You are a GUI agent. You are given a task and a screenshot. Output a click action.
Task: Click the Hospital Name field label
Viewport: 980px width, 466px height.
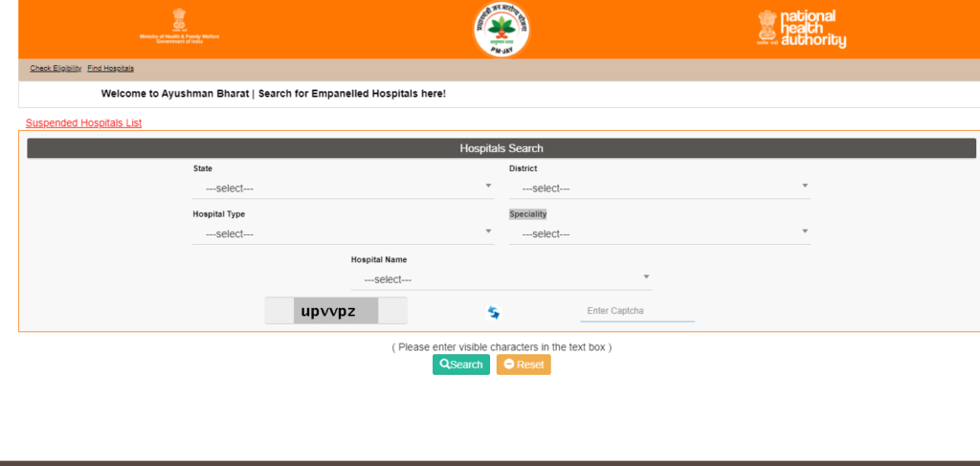tap(379, 260)
